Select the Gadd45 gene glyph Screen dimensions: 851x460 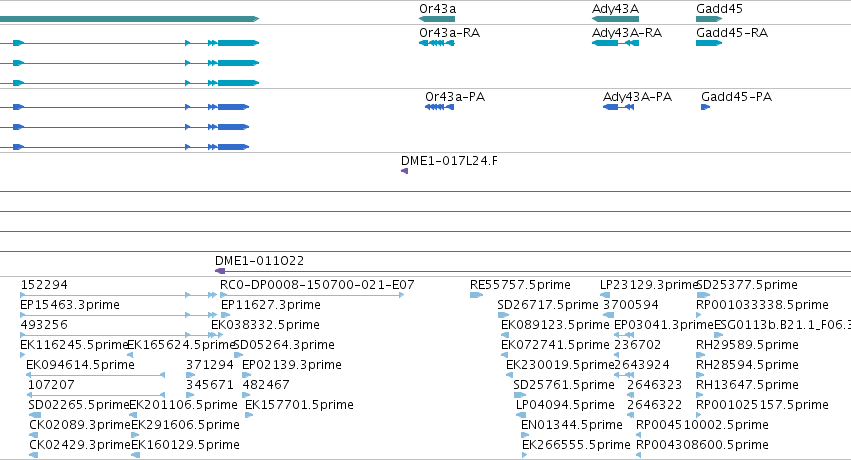coord(709,19)
